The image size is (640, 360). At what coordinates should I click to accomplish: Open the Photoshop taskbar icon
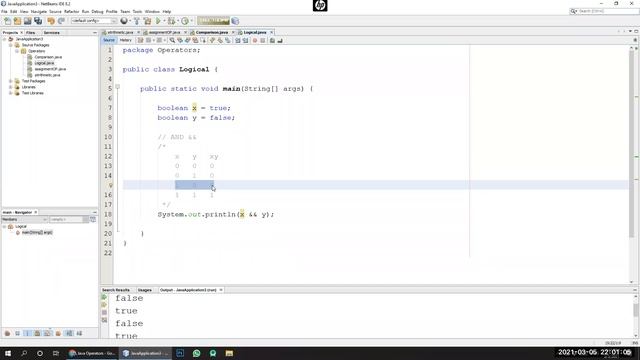(180, 353)
